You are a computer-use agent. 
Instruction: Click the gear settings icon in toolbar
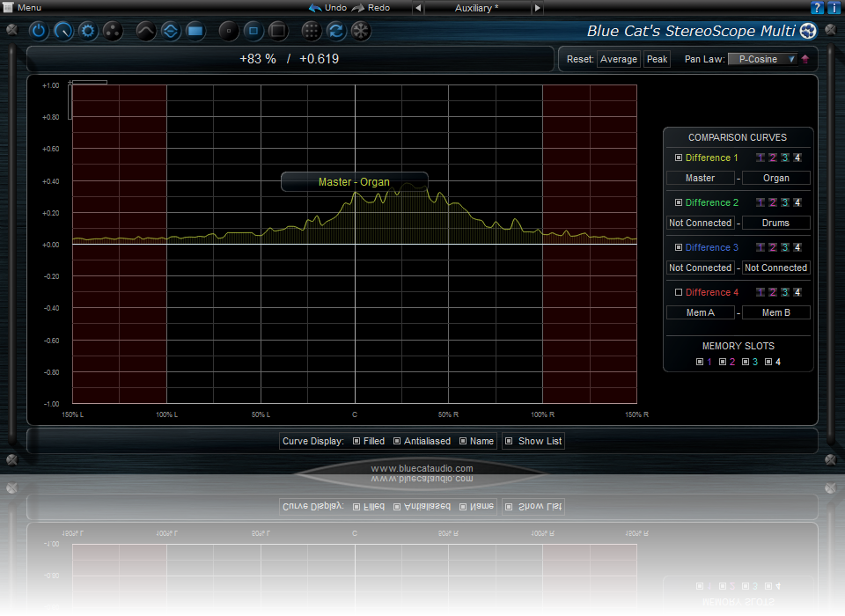87,32
